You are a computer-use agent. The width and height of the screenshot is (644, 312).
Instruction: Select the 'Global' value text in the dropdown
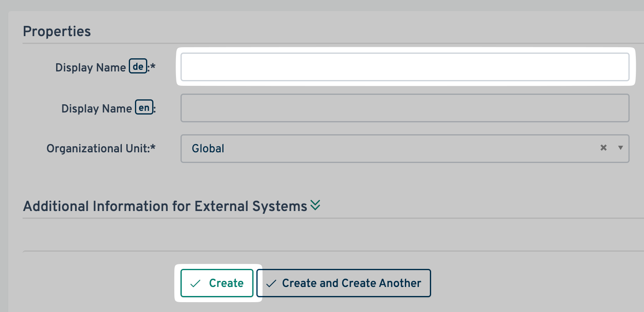(x=208, y=149)
